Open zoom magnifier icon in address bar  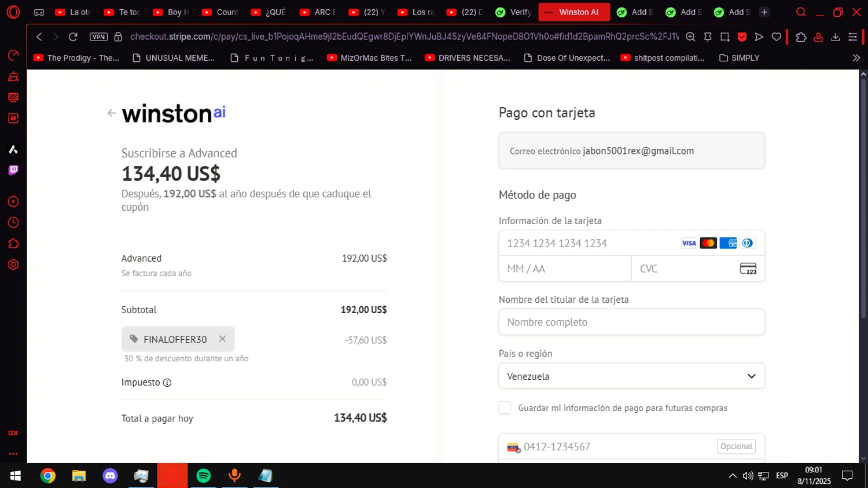point(690,36)
